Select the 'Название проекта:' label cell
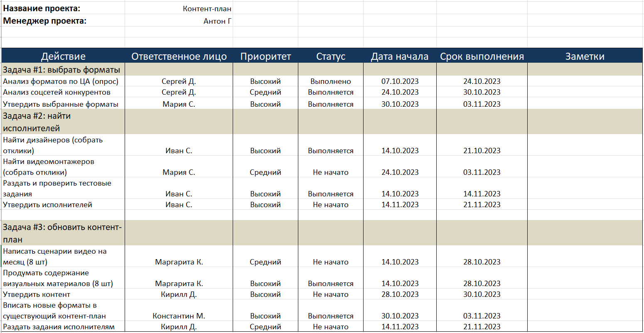This screenshot has width=644, height=333. 63,8
